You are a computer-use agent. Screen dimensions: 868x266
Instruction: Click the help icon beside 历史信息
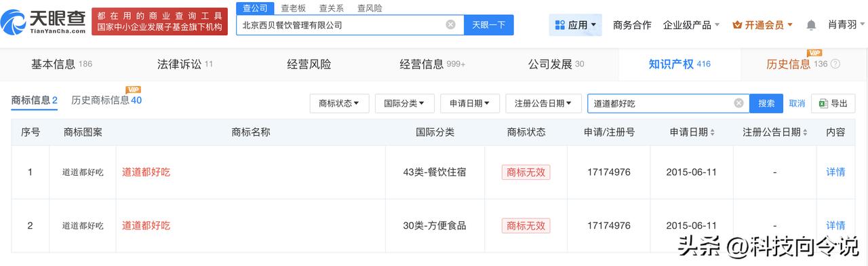(835, 64)
